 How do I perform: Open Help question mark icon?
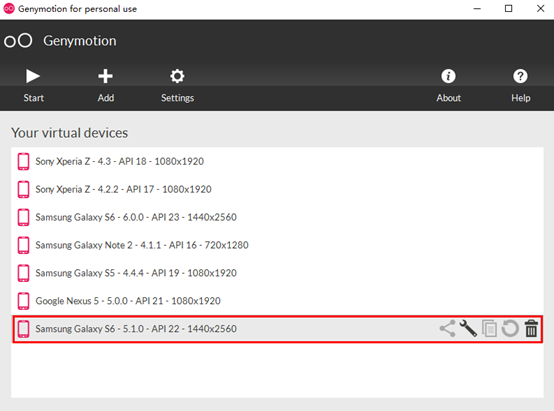point(520,76)
